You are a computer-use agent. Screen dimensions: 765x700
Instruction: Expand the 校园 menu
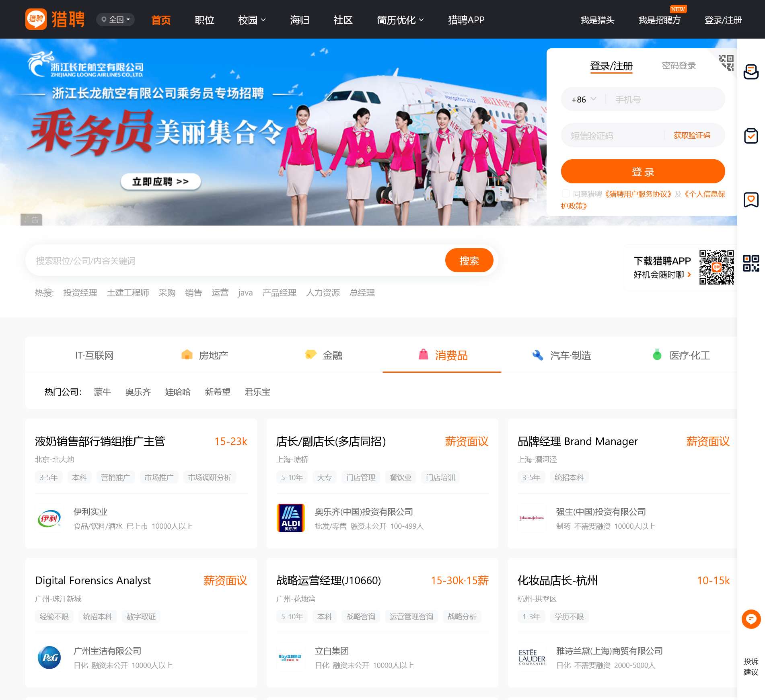[x=252, y=20]
